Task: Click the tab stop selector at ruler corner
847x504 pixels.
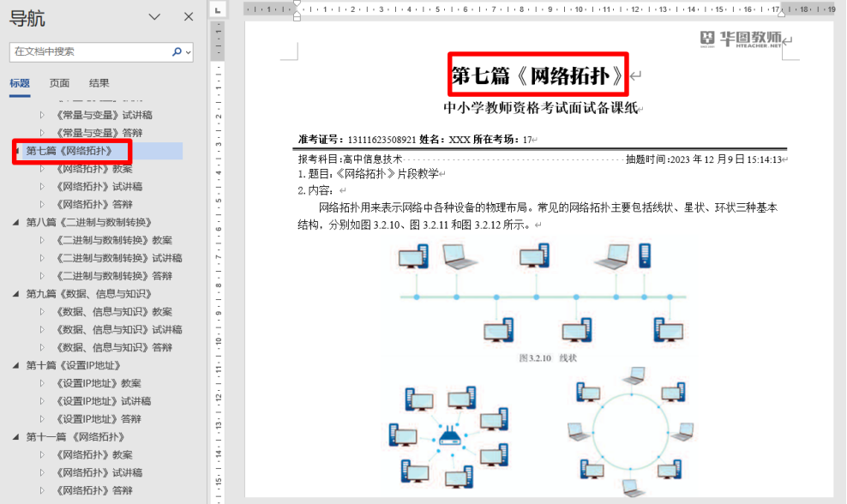Action: [218, 10]
